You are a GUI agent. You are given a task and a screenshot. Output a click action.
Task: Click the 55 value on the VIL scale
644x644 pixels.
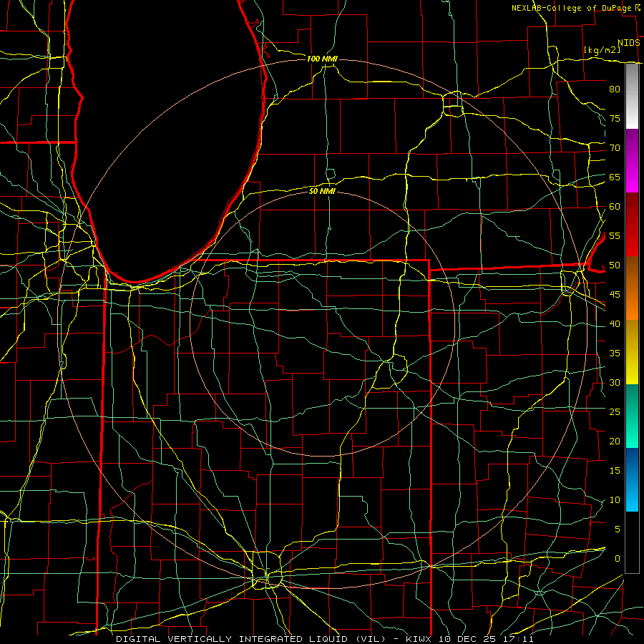pos(615,235)
